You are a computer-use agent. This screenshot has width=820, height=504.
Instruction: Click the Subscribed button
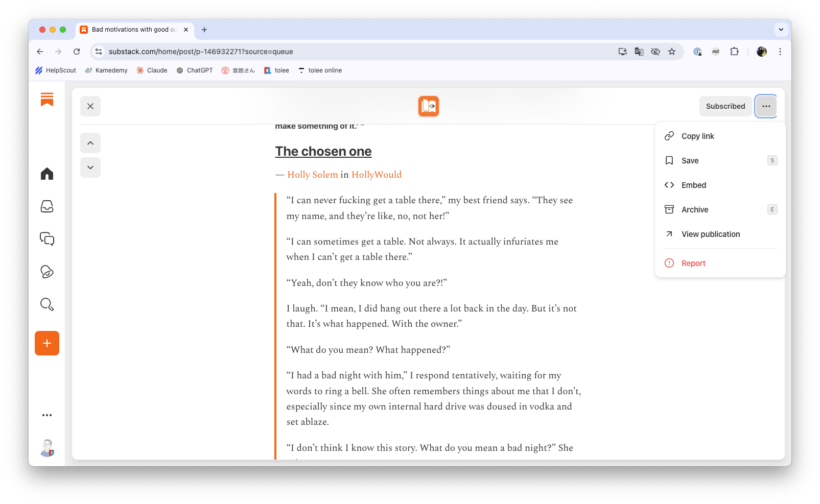[x=725, y=106]
